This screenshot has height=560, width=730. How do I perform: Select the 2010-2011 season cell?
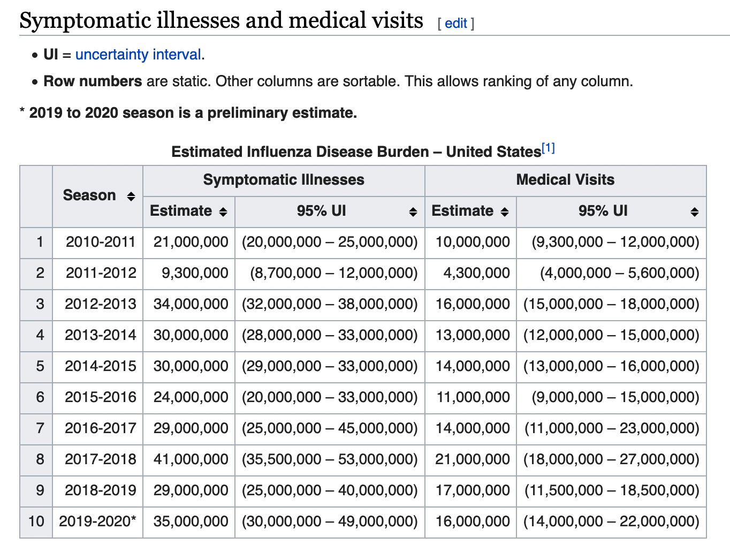pos(100,242)
